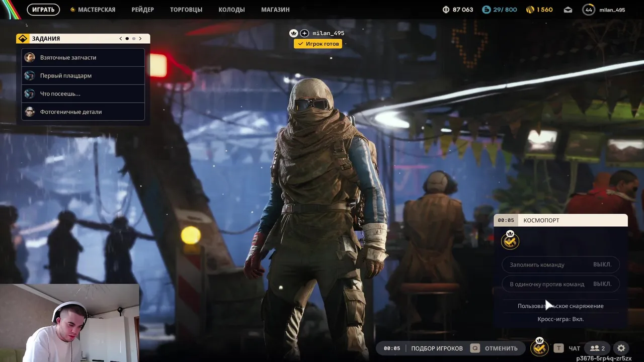Viewport: 644px width, 362px height.
Task: Open the КОЛОДЫ tab
Action: tap(231, 10)
